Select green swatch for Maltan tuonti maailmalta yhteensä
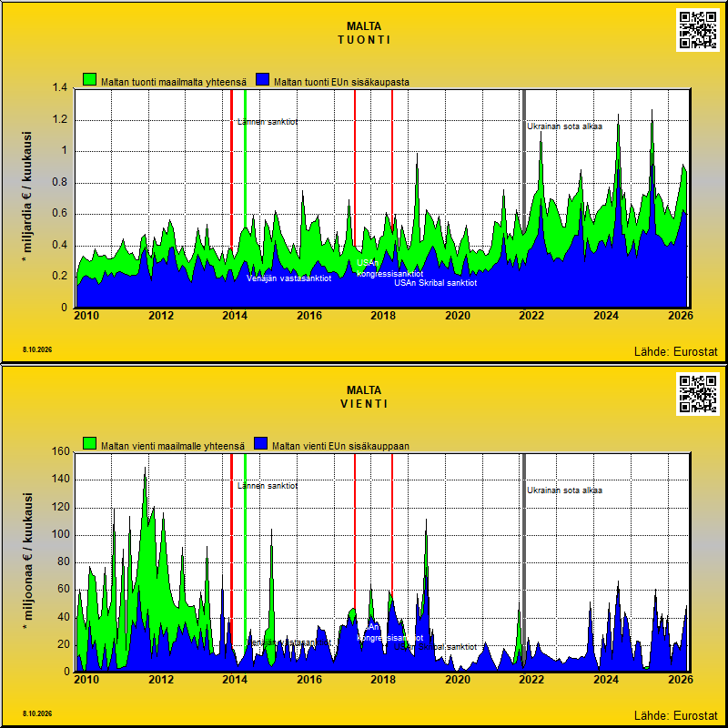Screen dimensions: 728x728 point(89,80)
